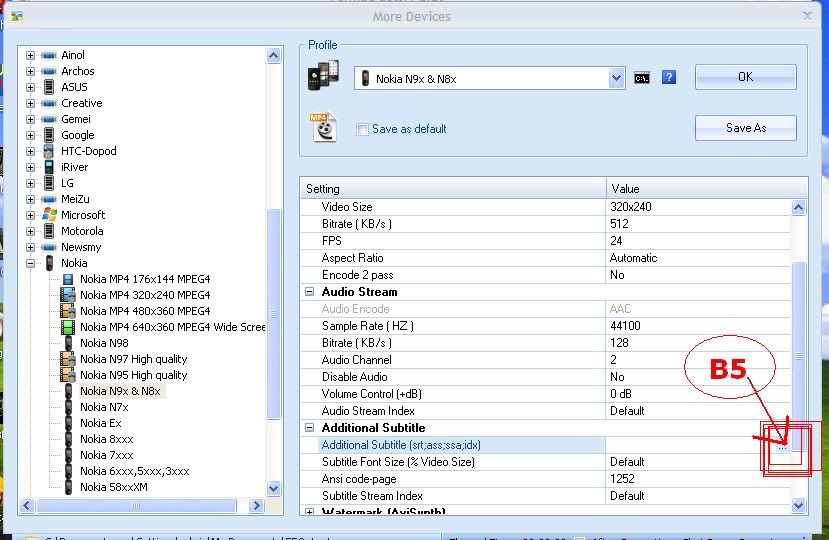Screen dimensions: 829x540
Task: Select Nokia 6xxx,5xxx,3xxx in the tree
Action: point(134,471)
